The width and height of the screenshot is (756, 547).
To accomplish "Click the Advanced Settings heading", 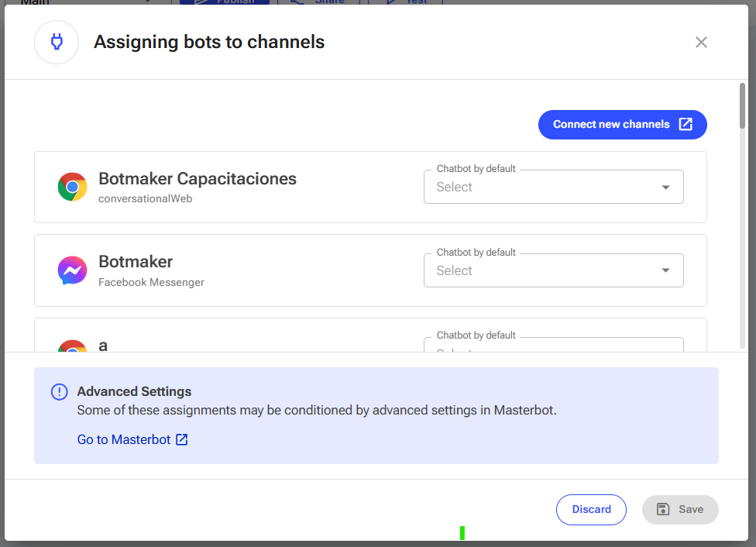I will pos(134,392).
